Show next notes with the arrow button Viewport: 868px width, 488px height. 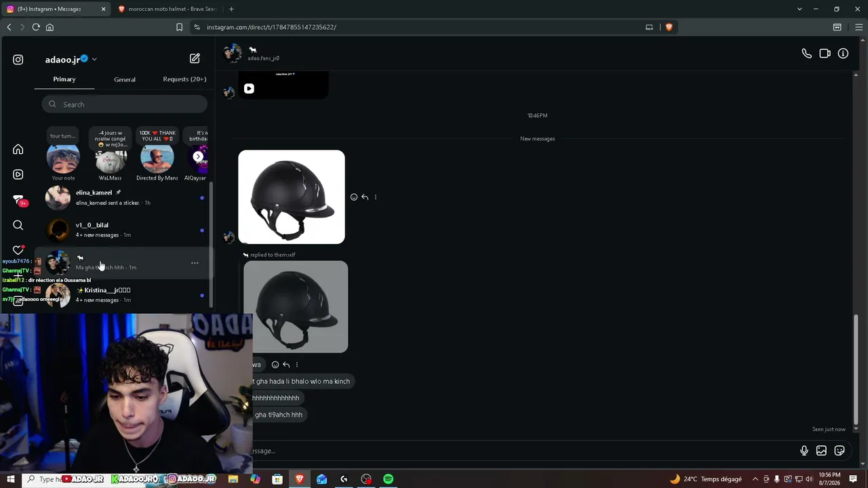(198, 157)
